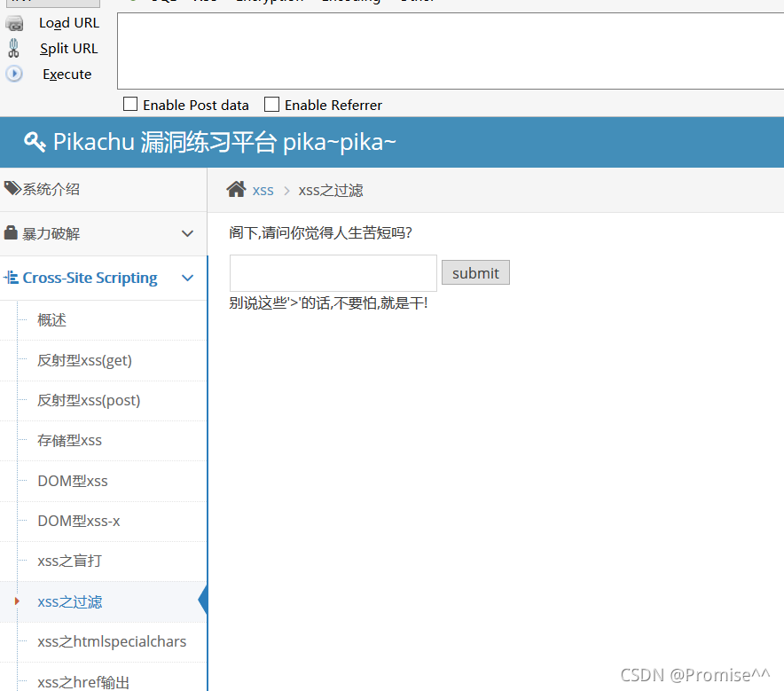The image size is (784, 691).
Task: Open the 系统介绍 menu item
Action: point(104,189)
